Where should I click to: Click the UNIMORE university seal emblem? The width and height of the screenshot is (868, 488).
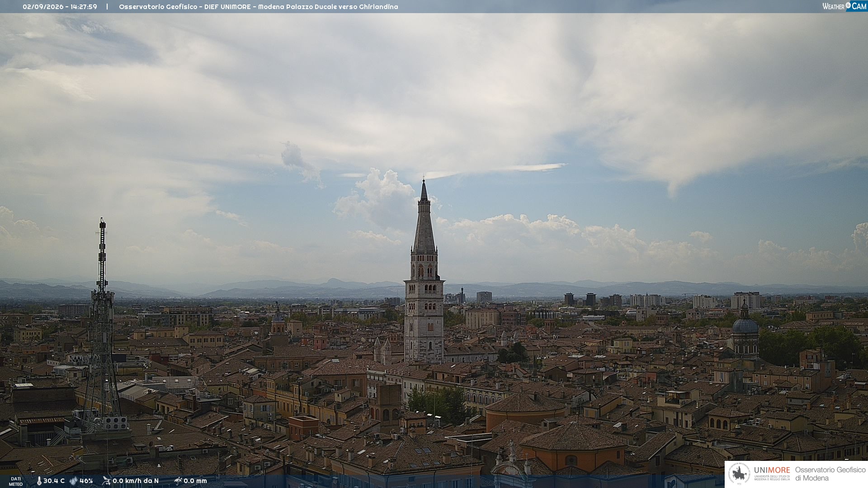pyautogui.click(x=740, y=474)
